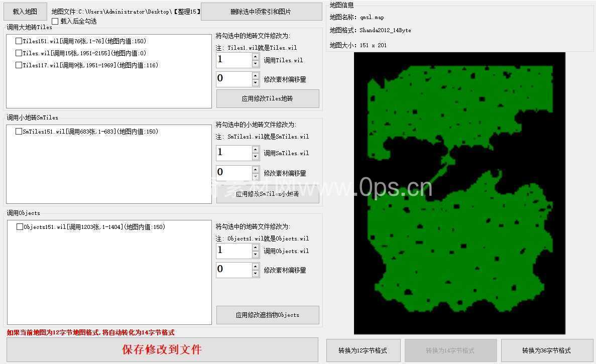The width and height of the screenshot is (596, 364).
Task: Increase the 调用SmTiles.wil number with up arrow
Action: [x=256, y=149]
